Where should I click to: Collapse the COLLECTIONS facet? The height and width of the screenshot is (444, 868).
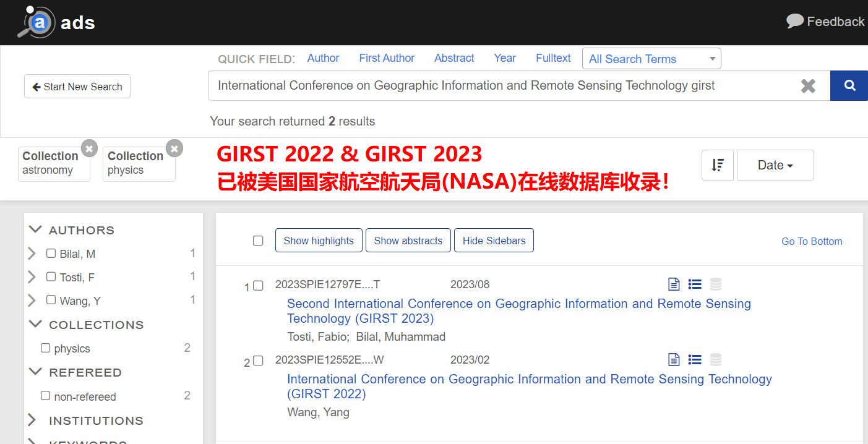pos(36,324)
